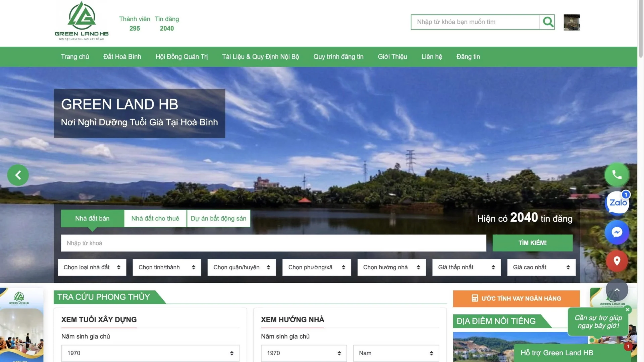Click TRA CỨU PHONG THỦY heading
The width and height of the screenshot is (644, 362).
(x=103, y=297)
